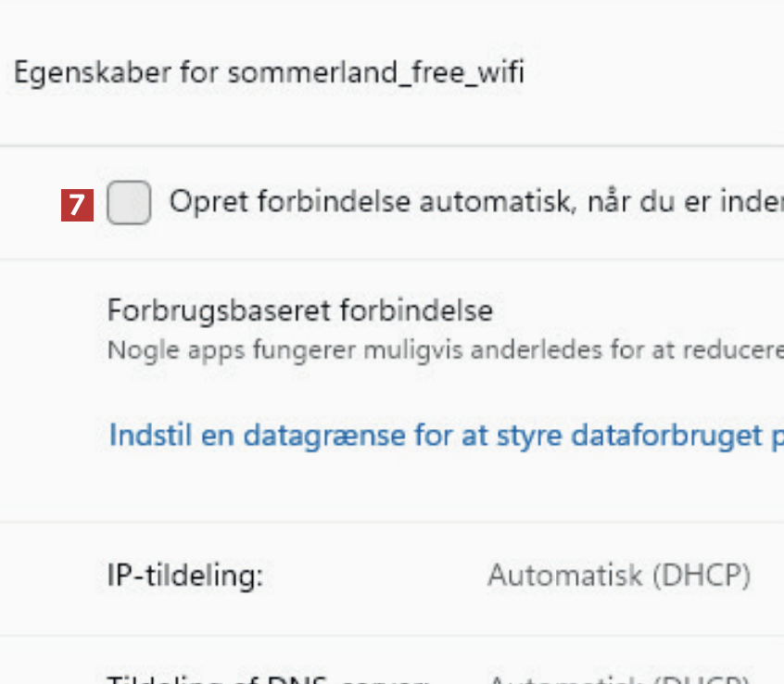
Task: Click the "Egenskaber for sommerland_free_wifi" page title
Action: tap(269, 73)
